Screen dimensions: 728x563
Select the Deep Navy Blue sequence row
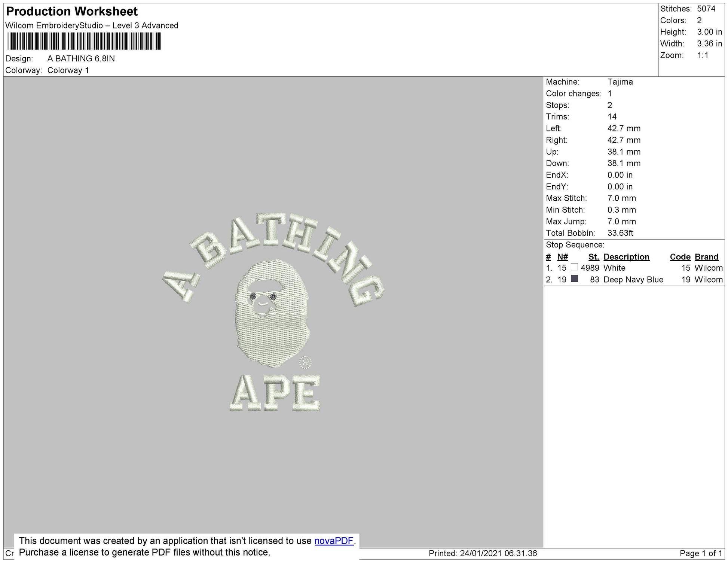pos(634,280)
